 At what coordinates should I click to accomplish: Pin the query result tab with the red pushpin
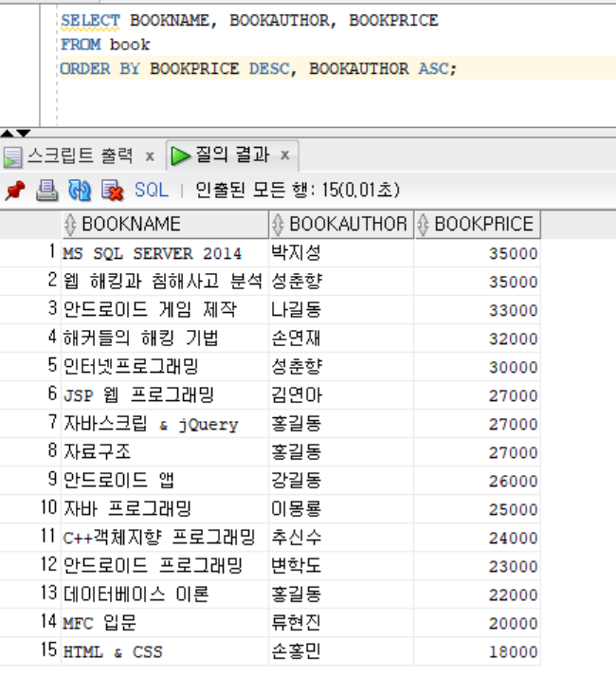coord(15,191)
